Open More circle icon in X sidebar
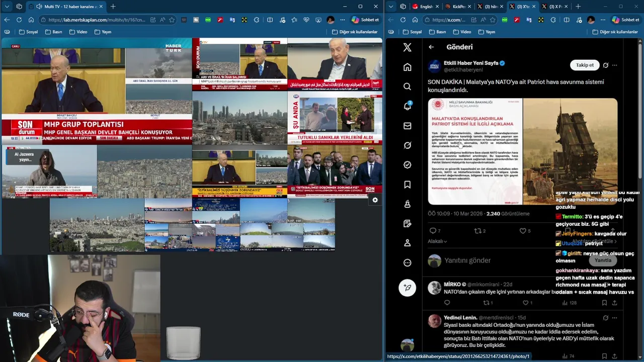The image size is (644, 362). click(408, 262)
